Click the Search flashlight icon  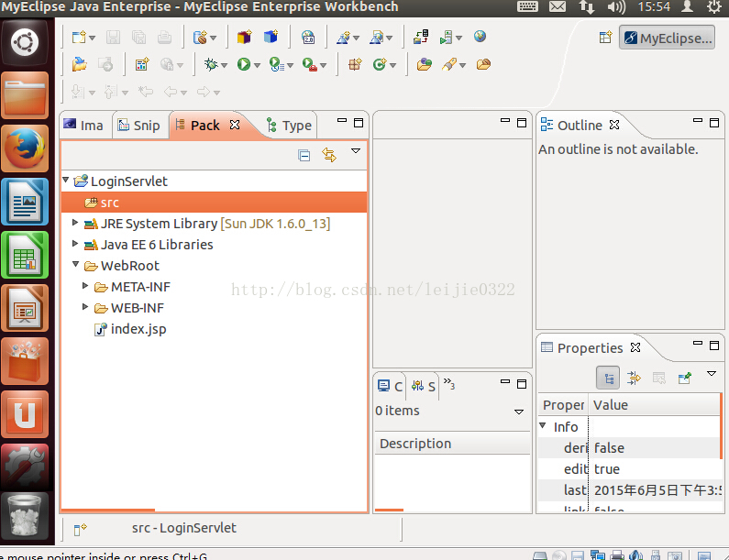[449, 64]
